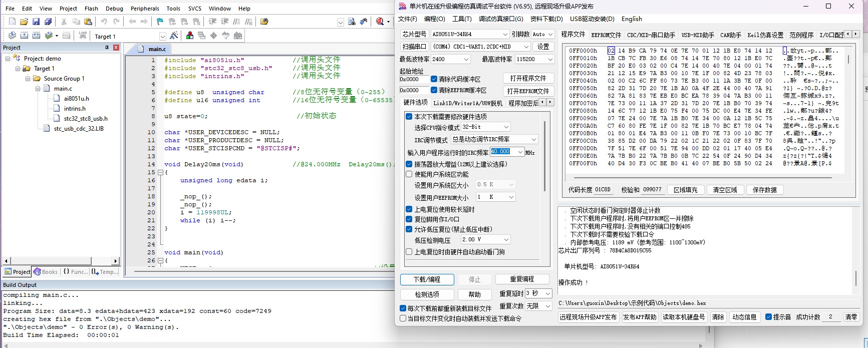Pin the Project panel with pushpin icon
868x348 pixels.
(107, 48)
